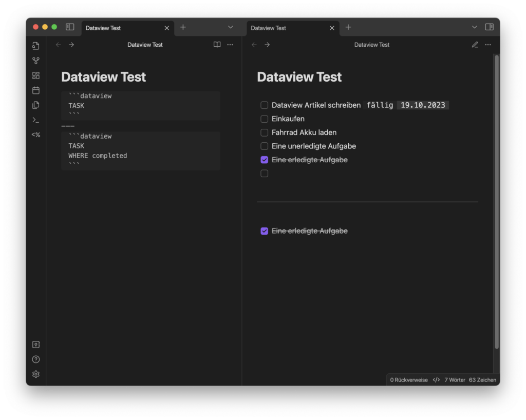Navigate back in right pane
Viewport: 526px width, 420px height.
pyautogui.click(x=254, y=45)
